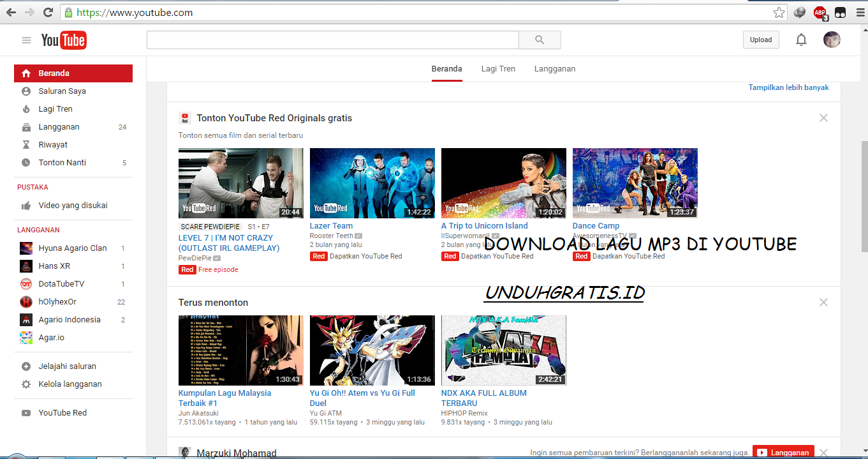Click the HIPHOP Remix channel name
Viewport: 868px width, 459px height.
[x=465, y=414]
